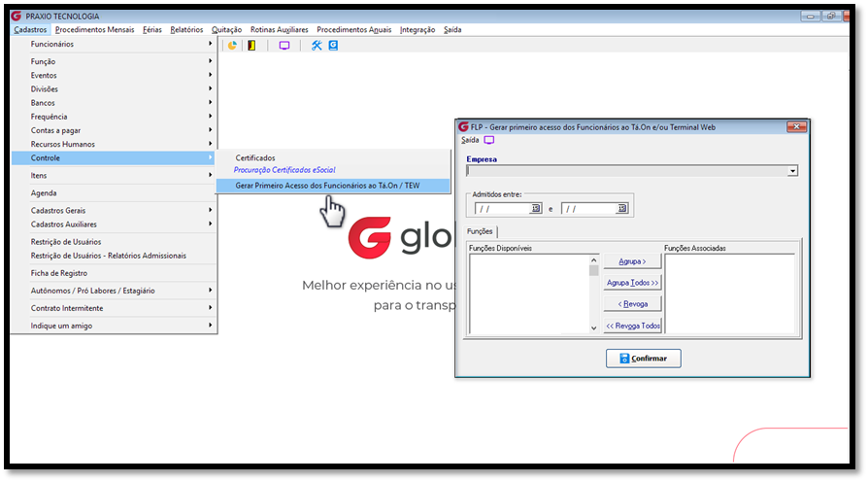Click the << Revoga Todos button
Screen dimensions: 868x482
(632, 326)
